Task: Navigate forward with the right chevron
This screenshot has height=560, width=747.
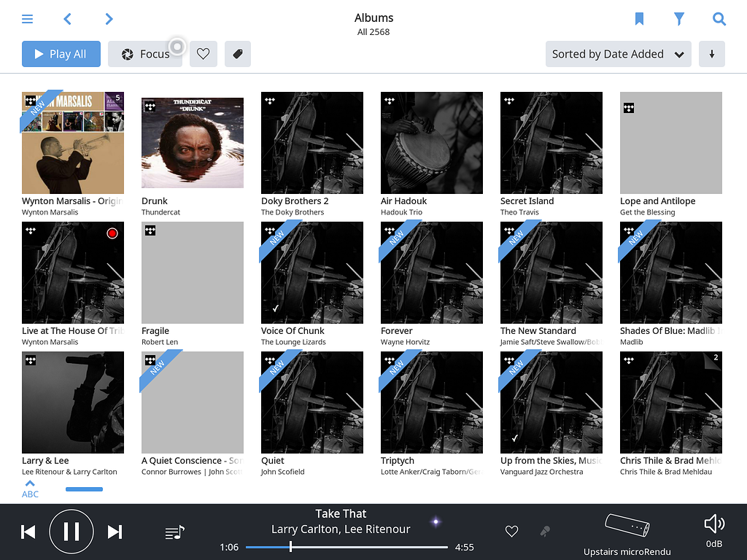Action: (109, 19)
